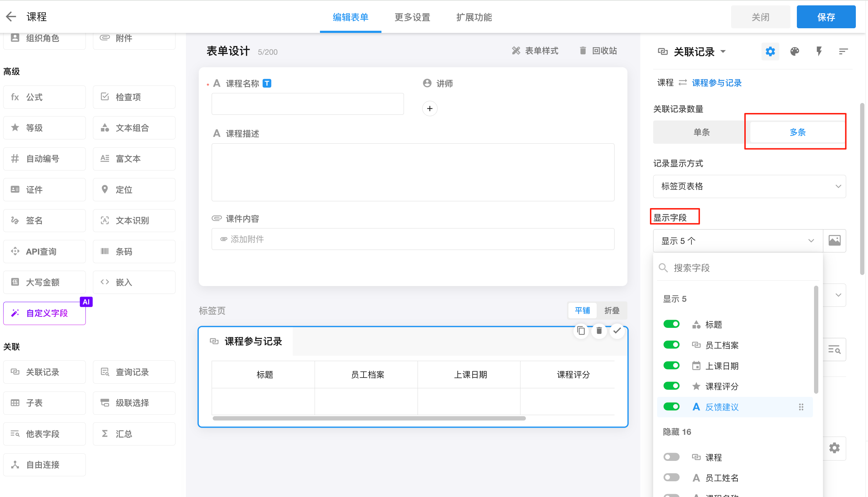
Task: Add the 公式 field widget
Action: point(45,97)
